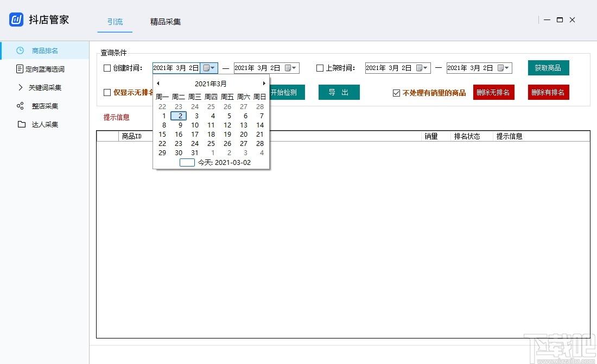Click the clock icon beside 商品排名

(x=20, y=50)
